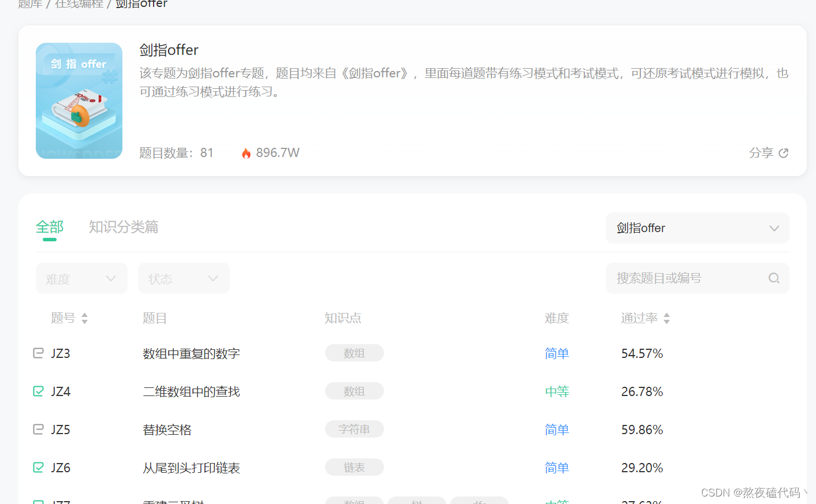Viewport: 816px width, 504px height.
Task: Click 中等 difficulty on JZ4 row
Action: pyautogui.click(x=557, y=391)
